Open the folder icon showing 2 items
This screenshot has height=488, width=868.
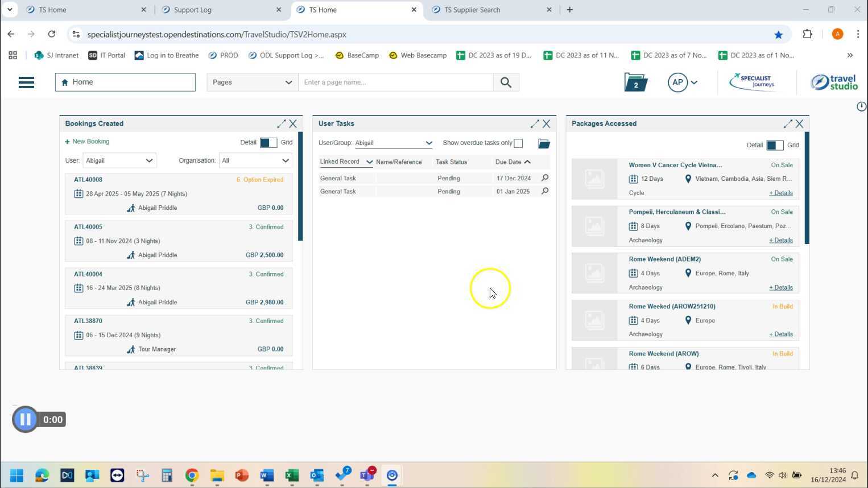point(635,82)
